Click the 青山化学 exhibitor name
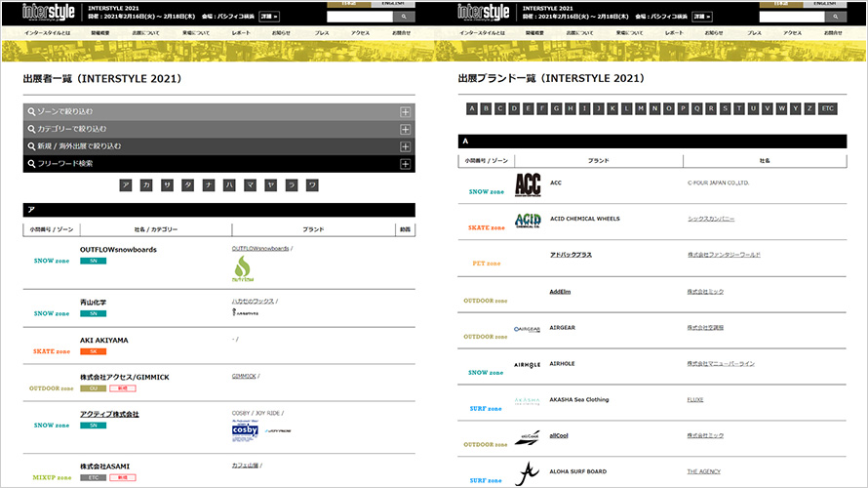This screenshot has height=488, width=868. [x=93, y=303]
